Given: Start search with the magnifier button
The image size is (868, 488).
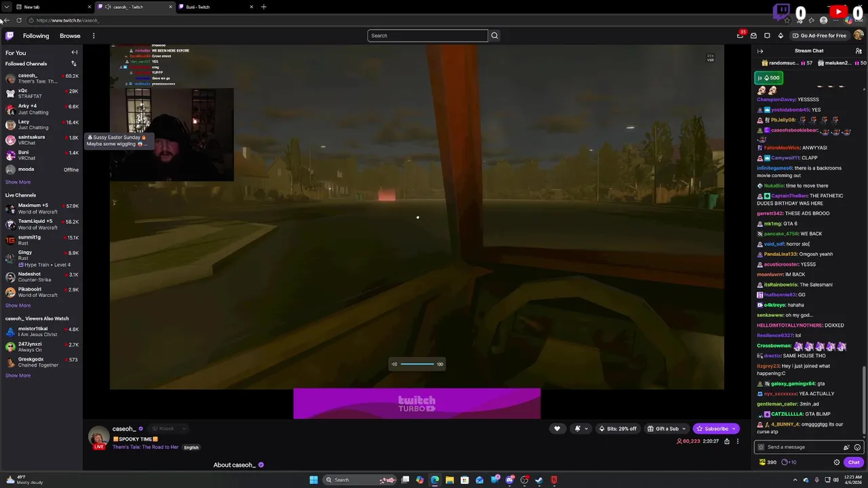Looking at the screenshot, I should pos(494,35).
